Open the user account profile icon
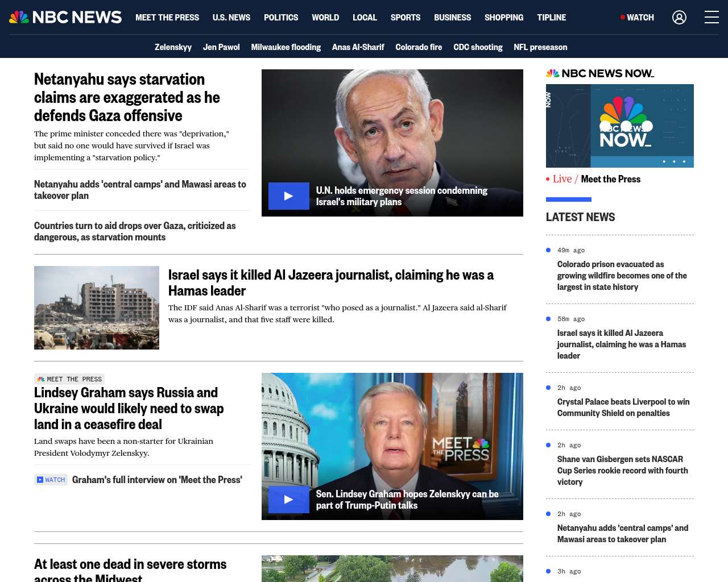 [679, 17]
